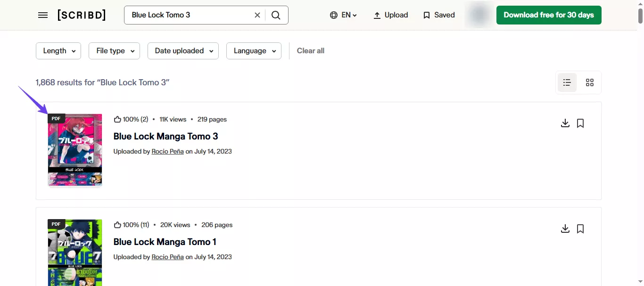Screen dimensions: 644x286
Task: Clear the search field with the X icon
Action: tap(257, 15)
